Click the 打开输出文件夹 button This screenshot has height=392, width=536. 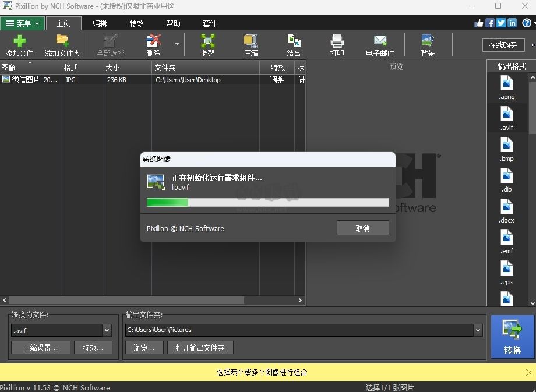pos(200,348)
